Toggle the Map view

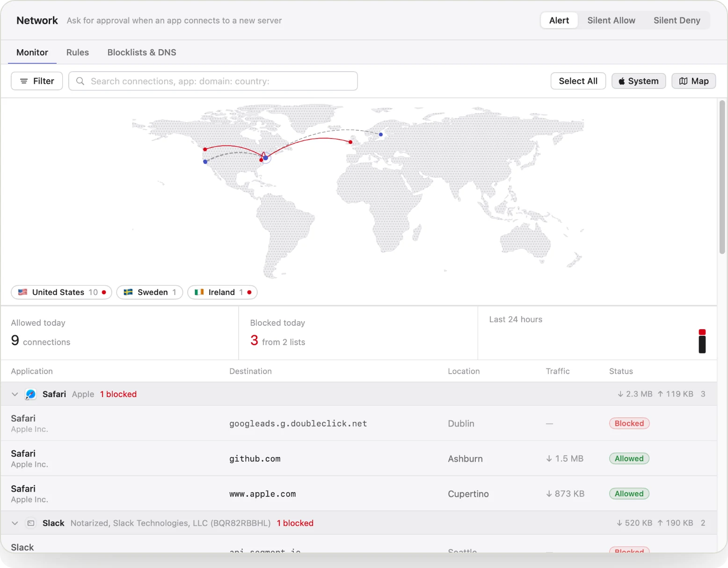693,81
